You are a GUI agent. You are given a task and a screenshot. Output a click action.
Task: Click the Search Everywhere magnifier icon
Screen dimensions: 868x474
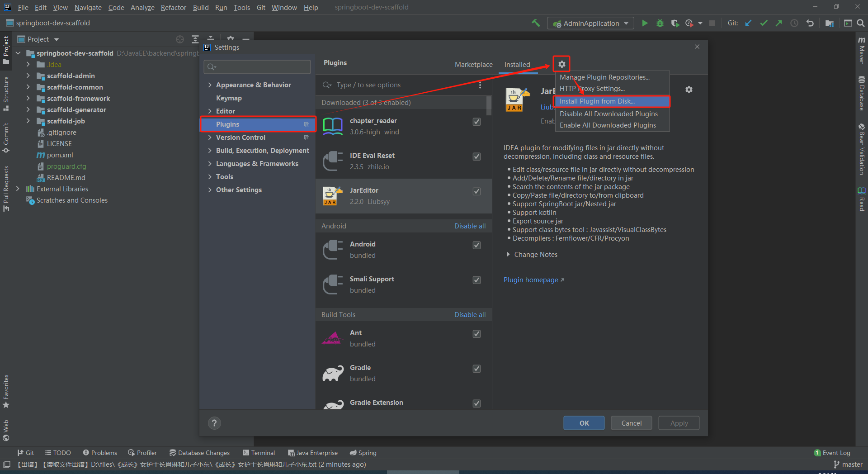click(x=861, y=23)
